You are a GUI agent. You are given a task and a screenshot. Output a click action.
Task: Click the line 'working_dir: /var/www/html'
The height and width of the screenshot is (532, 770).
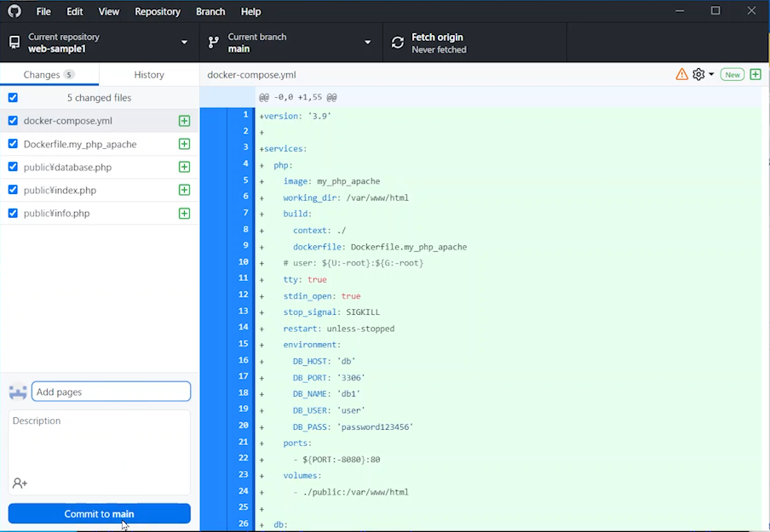(x=346, y=197)
